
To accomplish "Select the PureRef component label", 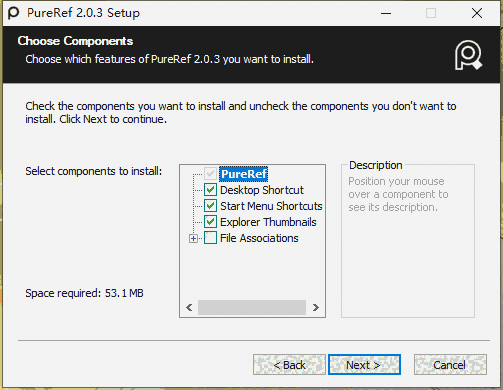I will (x=244, y=174).
